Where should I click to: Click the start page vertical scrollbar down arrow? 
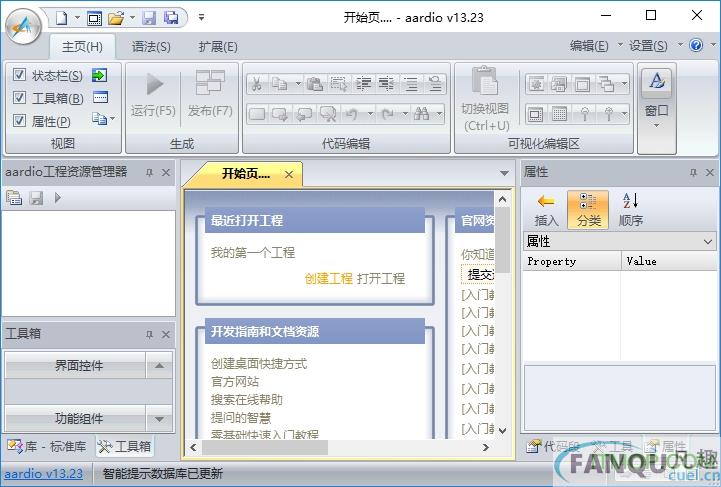502,430
